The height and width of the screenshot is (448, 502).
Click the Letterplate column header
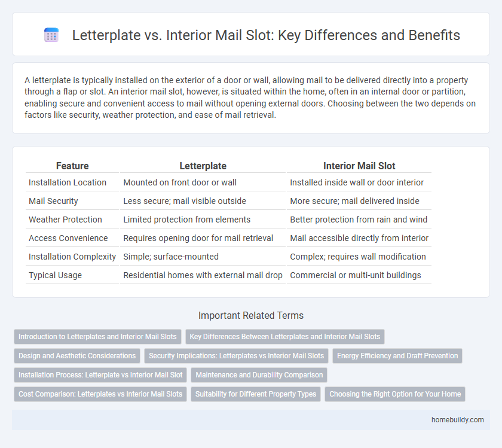(203, 166)
